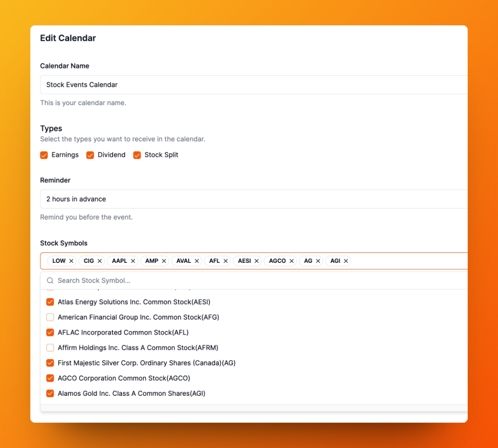Check Affirm Holdings (AFRM) option

[x=50, y=347]
